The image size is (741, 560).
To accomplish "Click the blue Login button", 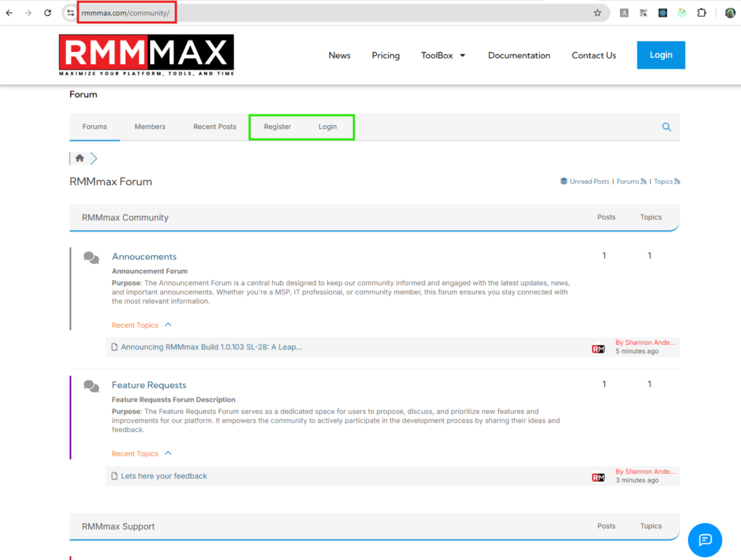I will [x=661, y=55].
